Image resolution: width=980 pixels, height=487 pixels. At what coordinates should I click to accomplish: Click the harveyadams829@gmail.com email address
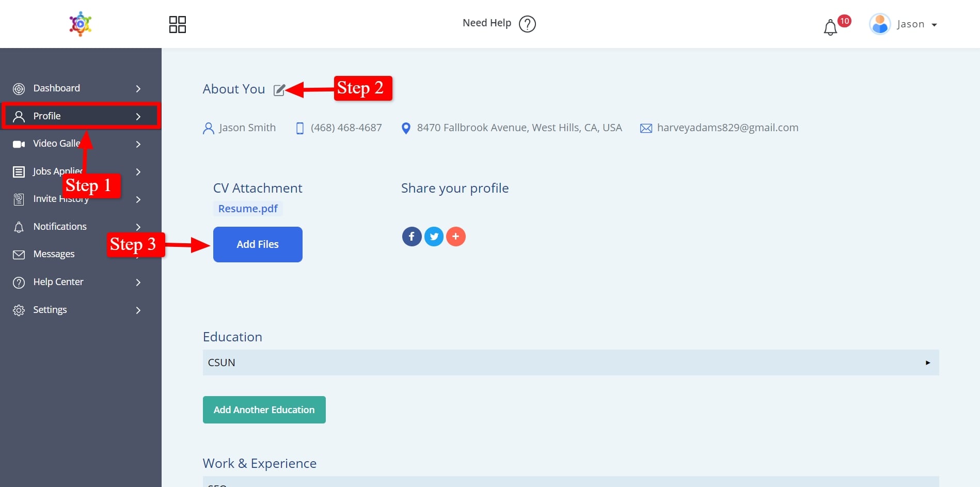(727, 128)
